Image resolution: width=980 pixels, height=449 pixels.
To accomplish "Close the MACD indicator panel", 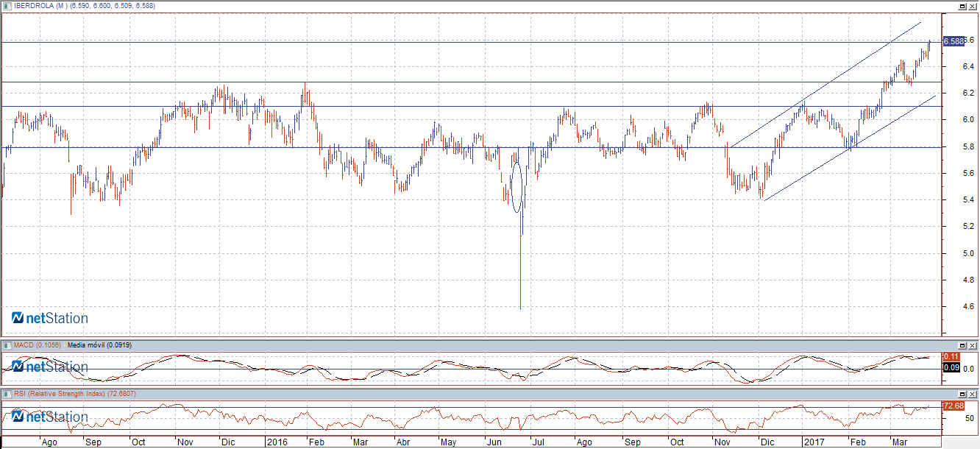I will click(973, 344).
